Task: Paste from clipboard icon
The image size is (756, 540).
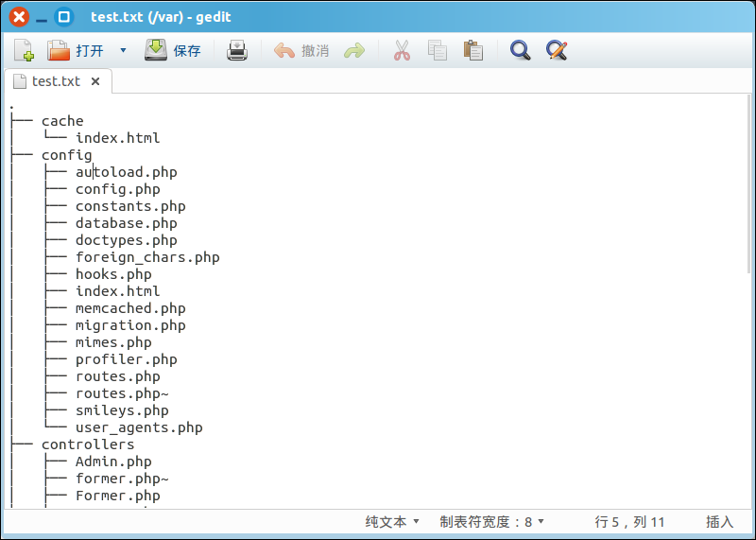Action: 473,51
